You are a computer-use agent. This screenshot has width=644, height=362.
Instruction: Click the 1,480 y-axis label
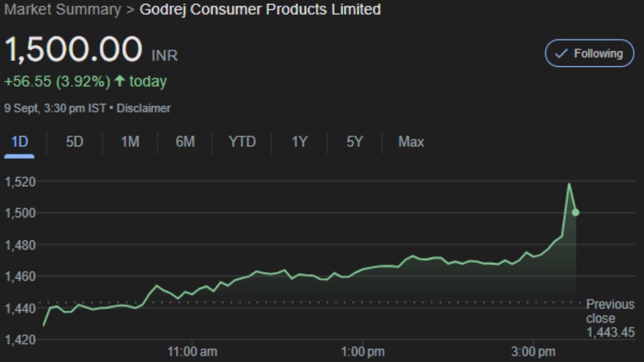click(x=20, y=245)
